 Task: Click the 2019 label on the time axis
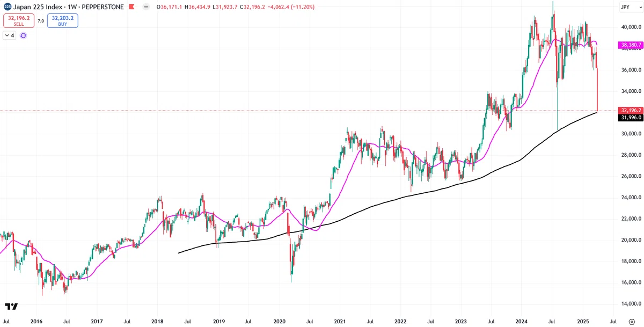point(218,322)
